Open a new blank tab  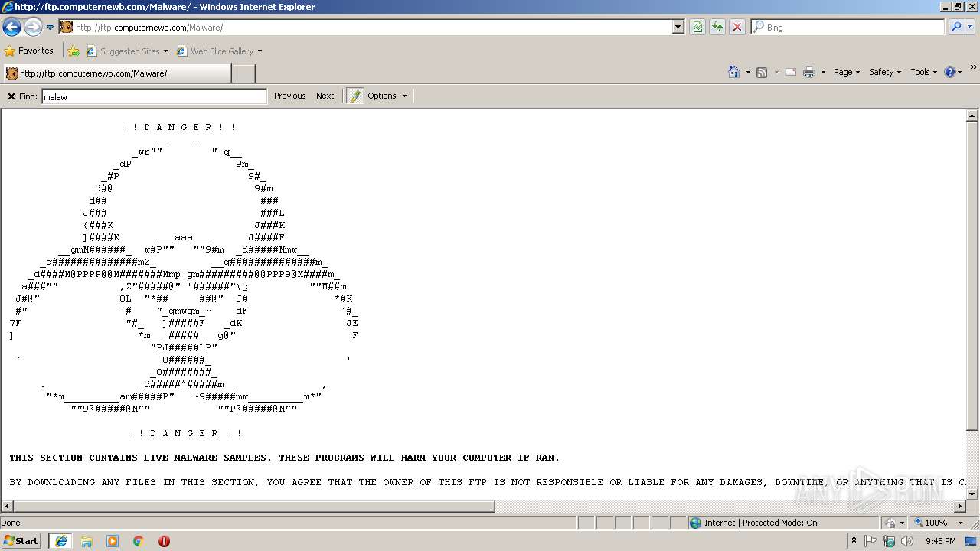[x=243, y=73]
